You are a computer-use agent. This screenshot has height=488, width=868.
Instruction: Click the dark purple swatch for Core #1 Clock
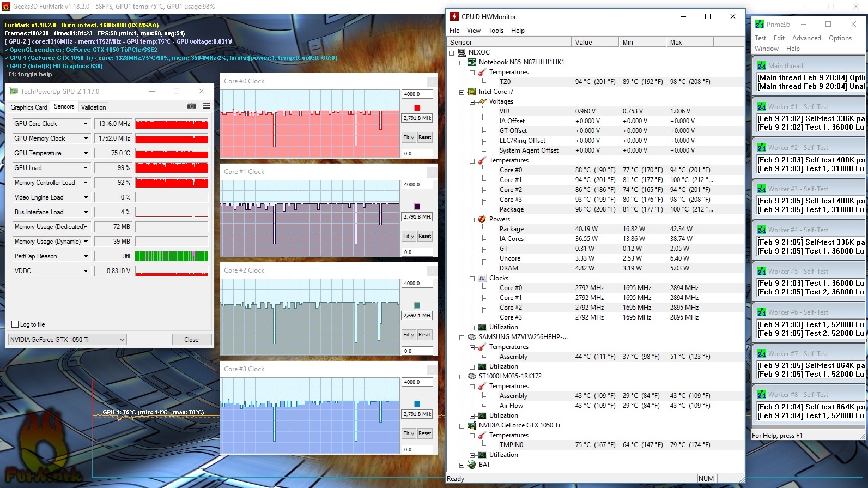[417, 207]
